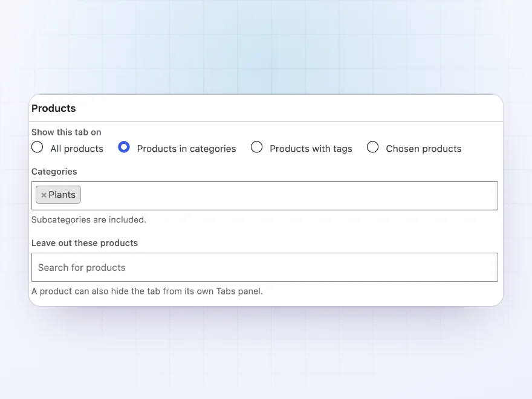Select the All products radio button
The height and width of the screenshot is (399, 532).
37,148
